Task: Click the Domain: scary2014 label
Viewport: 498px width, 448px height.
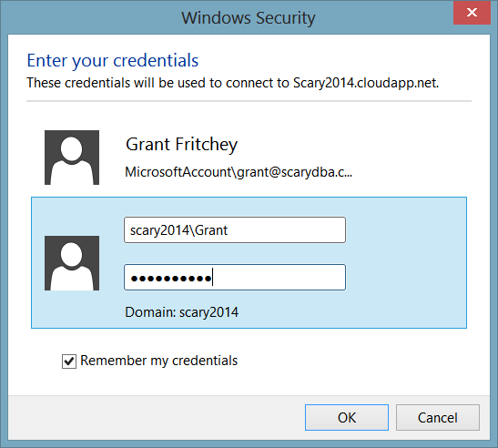Action: click(182, 312)
